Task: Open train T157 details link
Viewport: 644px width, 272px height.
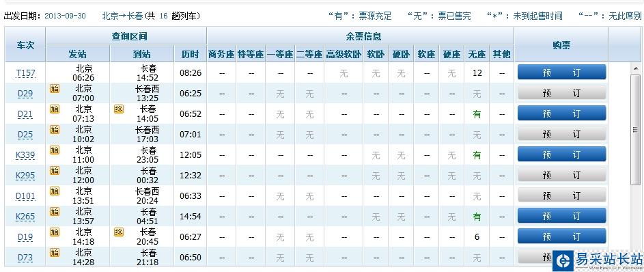Action: [25, 73]
